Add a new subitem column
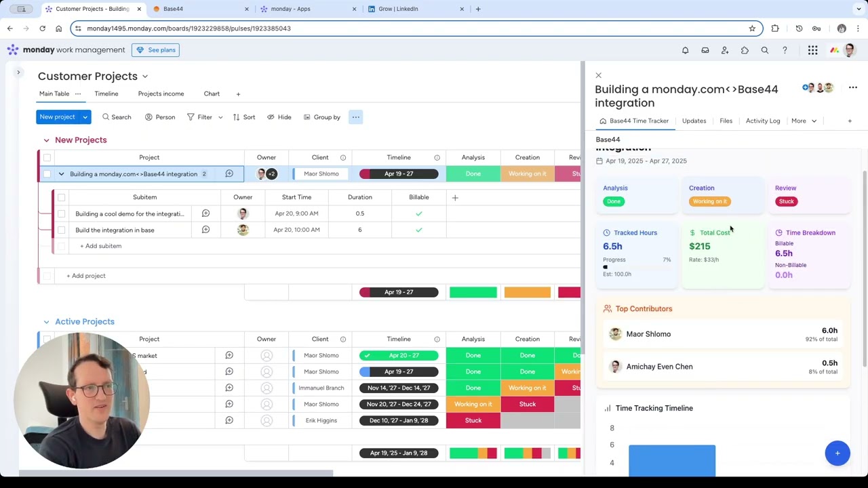Screen dimensions: 868x488 coord(455,197)
